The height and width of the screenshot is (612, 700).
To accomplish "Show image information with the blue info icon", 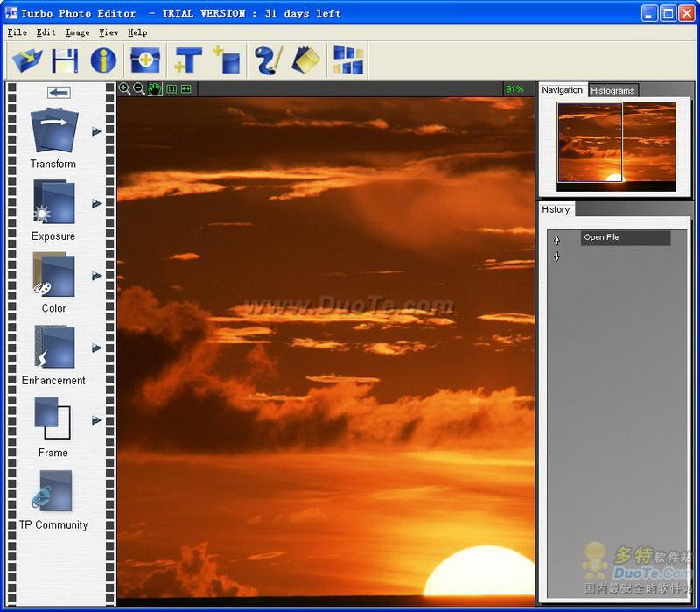I will [x=103, y=60].
